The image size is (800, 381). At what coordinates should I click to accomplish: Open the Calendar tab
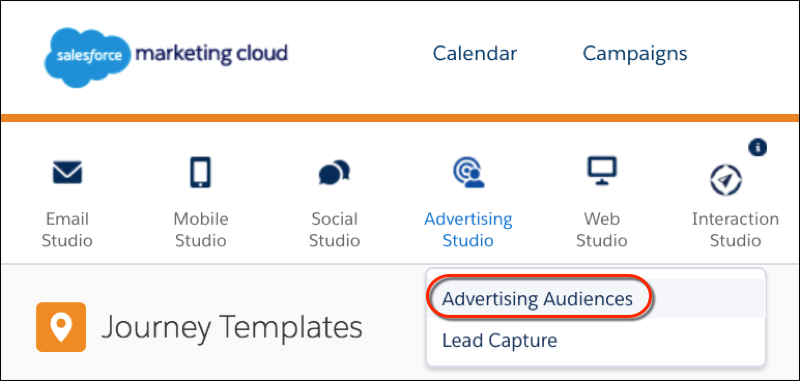[474, 53]
